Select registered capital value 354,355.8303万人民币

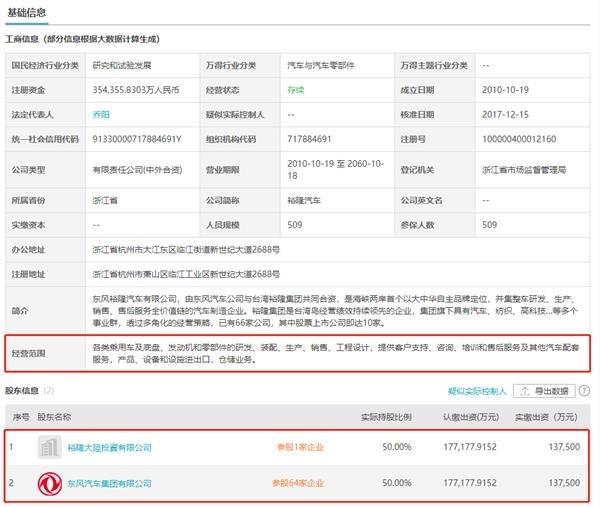click(136, 90)
